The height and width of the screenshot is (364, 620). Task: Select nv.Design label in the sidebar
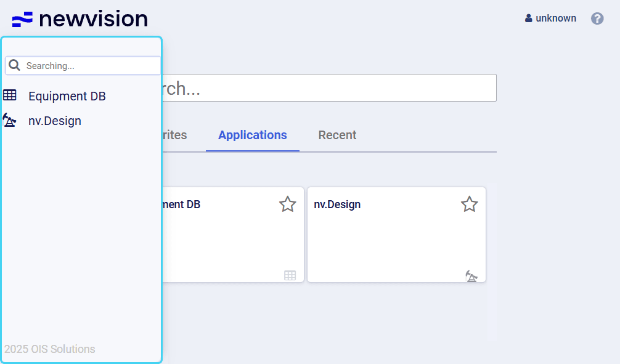(x=55, y=121)
